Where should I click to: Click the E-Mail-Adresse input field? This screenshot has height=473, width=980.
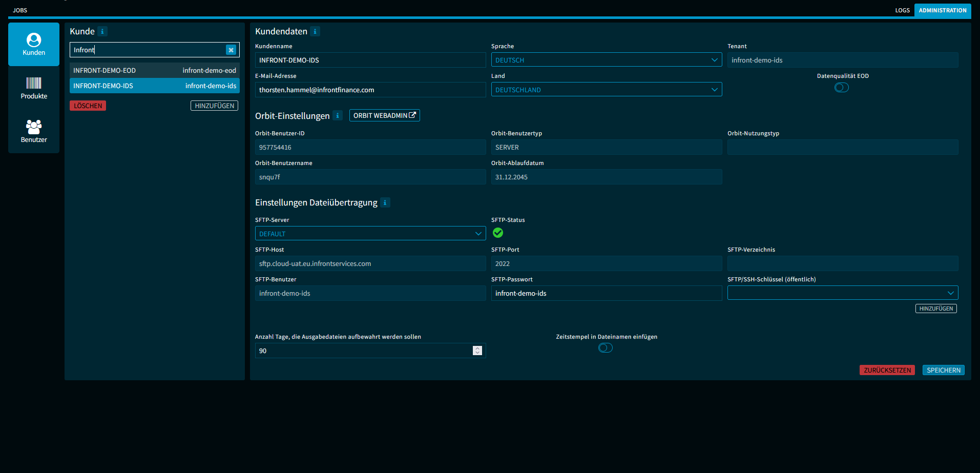click(370, 90)
